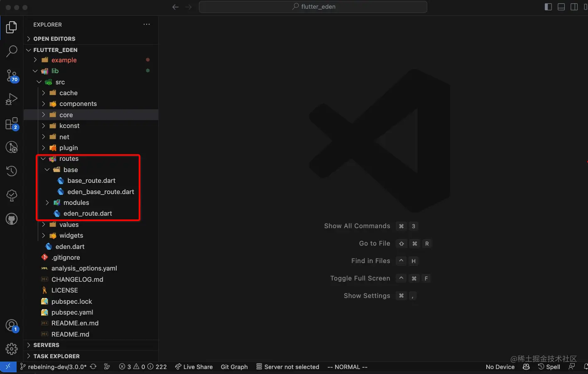
Task: Open the testing check icon in activity bar
Action: point(12,195)
